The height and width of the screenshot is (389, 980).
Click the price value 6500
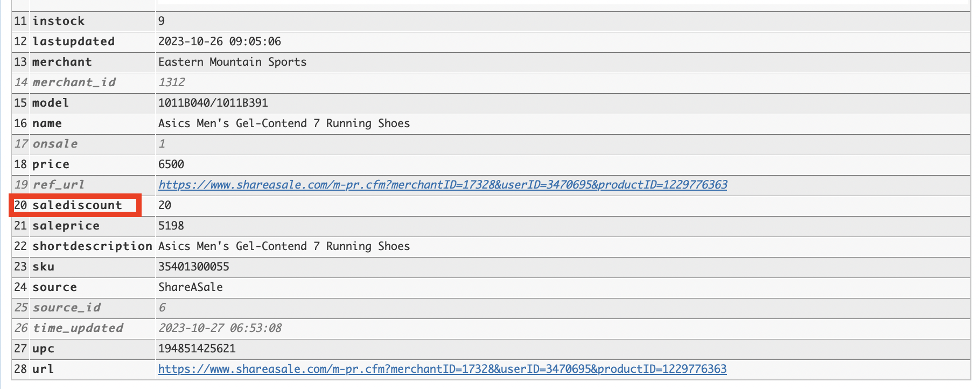(x=171, y=164)
